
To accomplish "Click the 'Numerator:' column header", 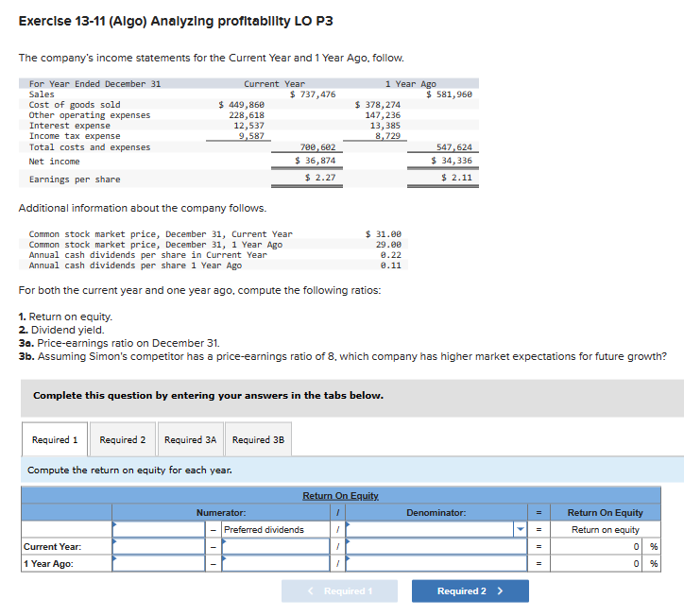I will [x=221, y=513].
